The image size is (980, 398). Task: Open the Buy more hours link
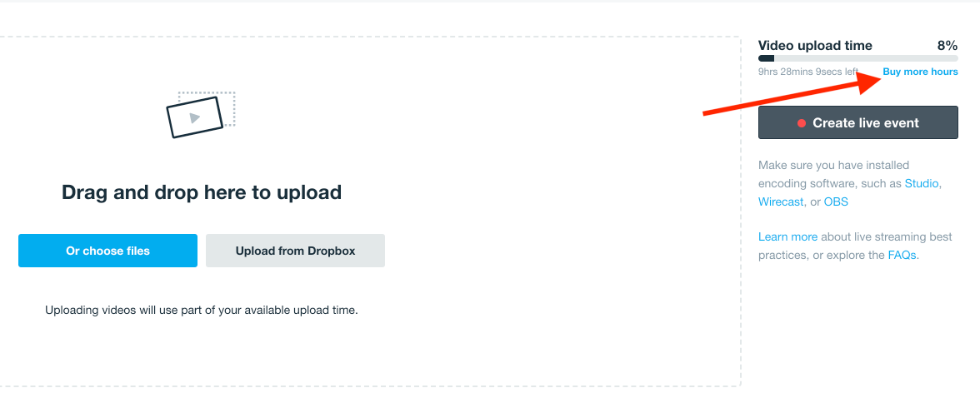(920, 72)
